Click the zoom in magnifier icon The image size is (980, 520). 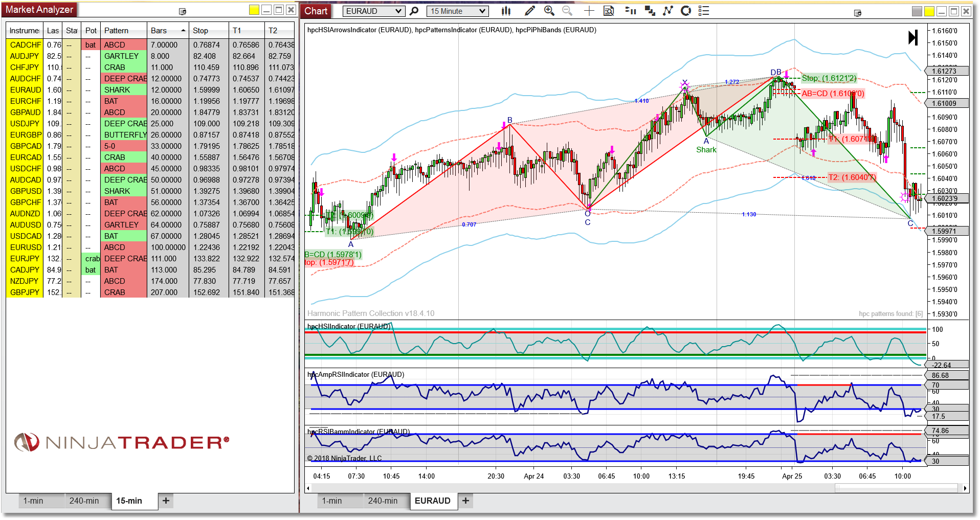point(549,11)
